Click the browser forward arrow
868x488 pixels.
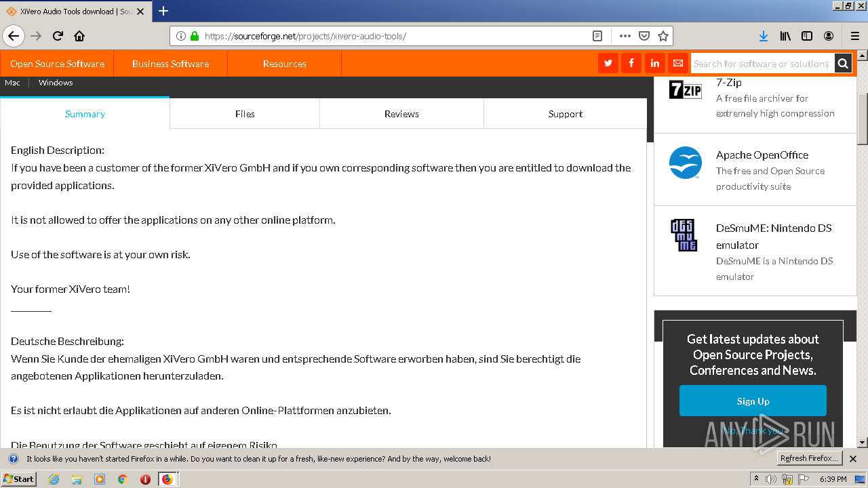pos(37,36)
